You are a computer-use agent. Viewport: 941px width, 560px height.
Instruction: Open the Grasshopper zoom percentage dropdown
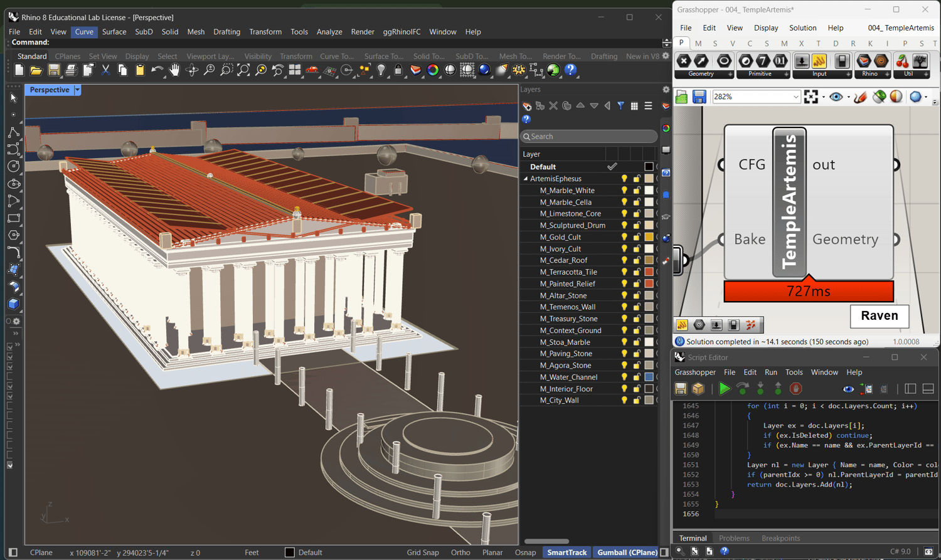click(795, 97)
